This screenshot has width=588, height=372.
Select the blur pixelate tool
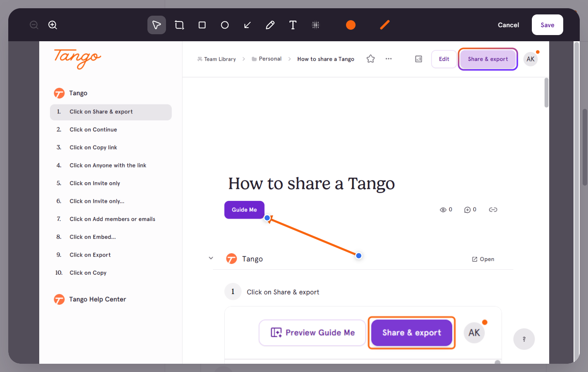coord(315,25)
